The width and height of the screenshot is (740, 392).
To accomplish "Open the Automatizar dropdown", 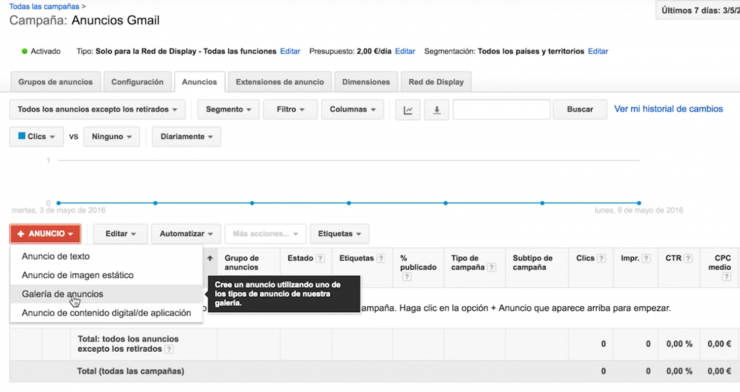I will coord(186,234).
